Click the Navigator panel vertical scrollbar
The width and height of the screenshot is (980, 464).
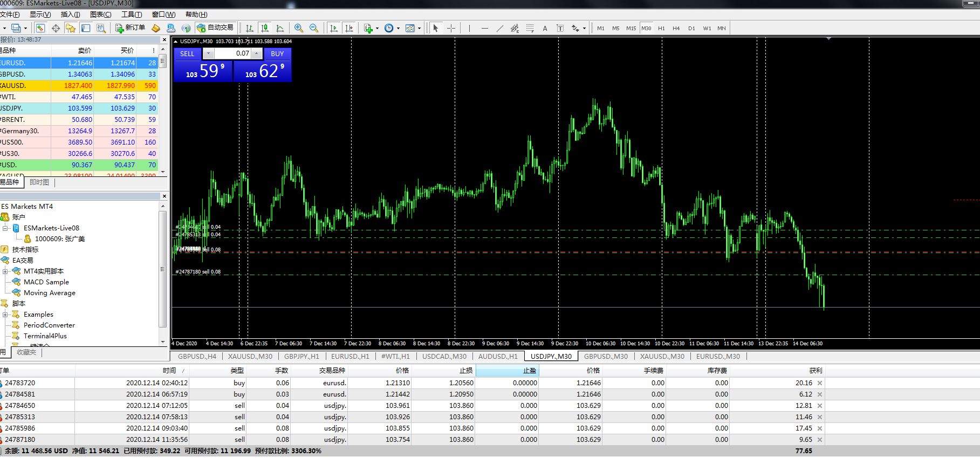(x=163, y=270)
